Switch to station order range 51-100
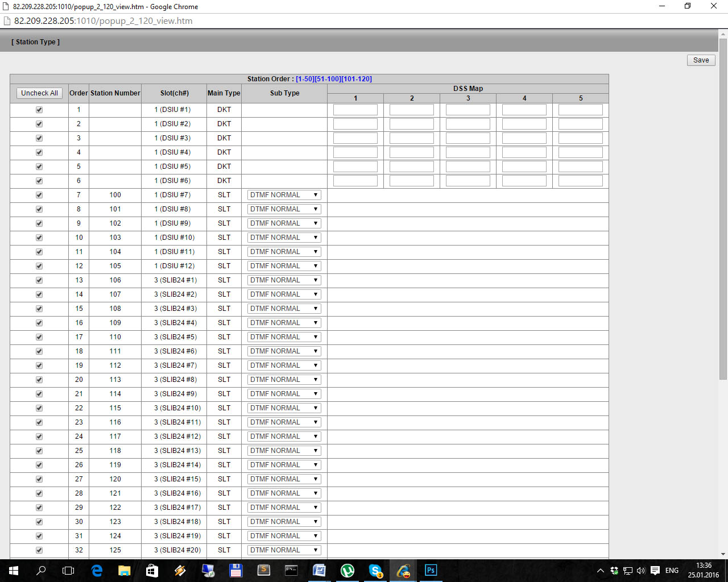Screen dimensions: 728x582 [328, 79]
